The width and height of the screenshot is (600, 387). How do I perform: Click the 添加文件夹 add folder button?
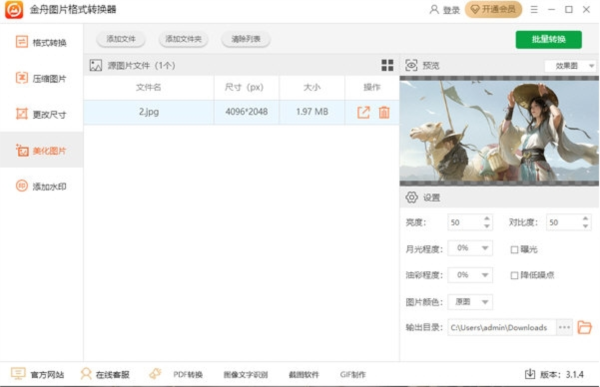(x=183, y=39)
